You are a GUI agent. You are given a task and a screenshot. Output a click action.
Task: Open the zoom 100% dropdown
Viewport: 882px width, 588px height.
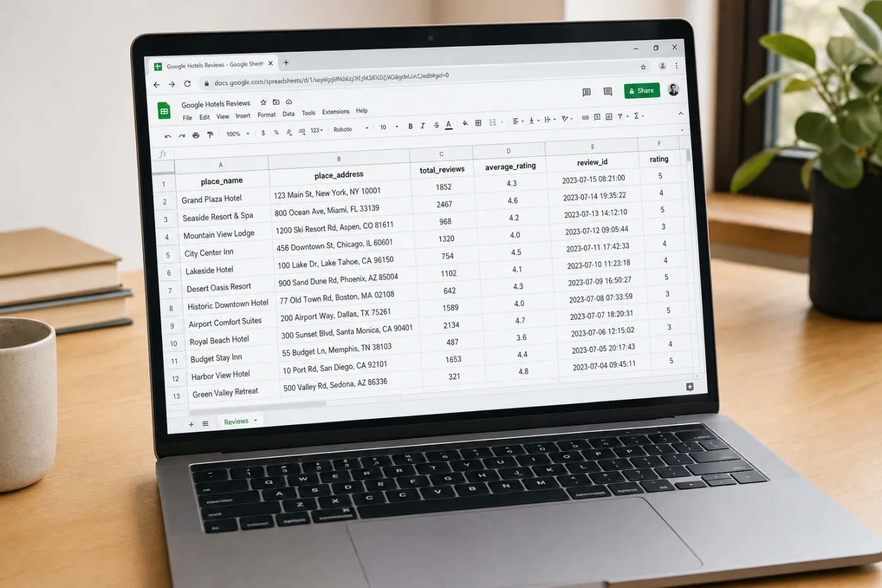[238, 134]
